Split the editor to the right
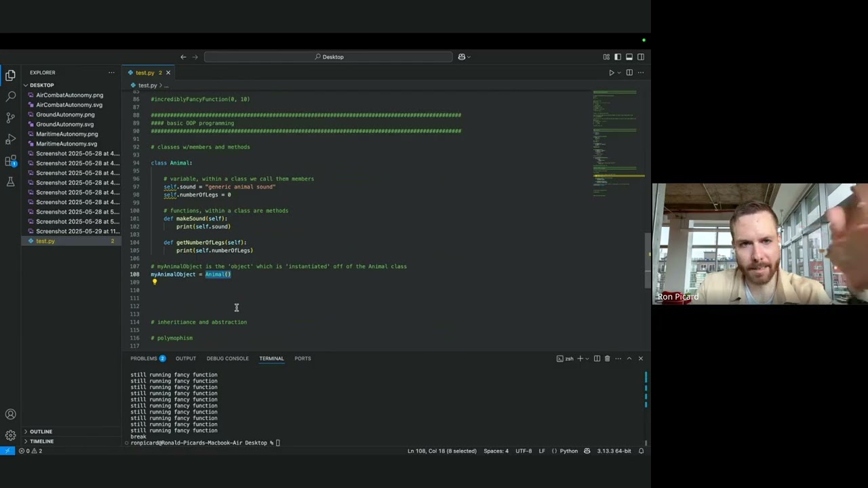 pyautogui.click(x=629, y=73)
